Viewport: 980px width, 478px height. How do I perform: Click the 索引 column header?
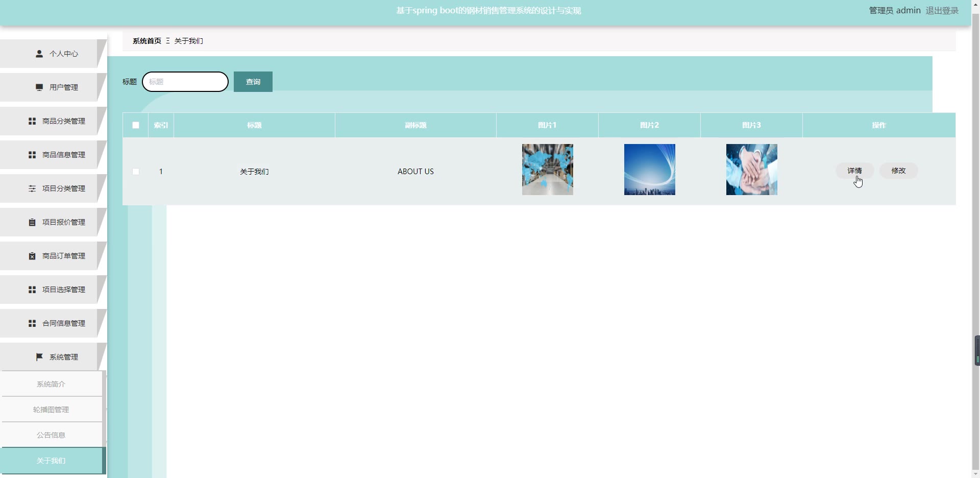tap(161, 125)
